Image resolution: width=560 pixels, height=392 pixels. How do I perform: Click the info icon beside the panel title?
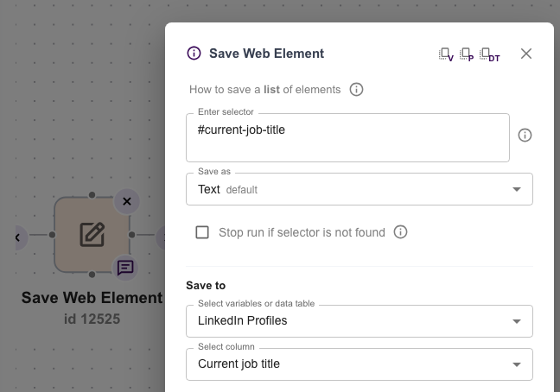coord(194,54)
